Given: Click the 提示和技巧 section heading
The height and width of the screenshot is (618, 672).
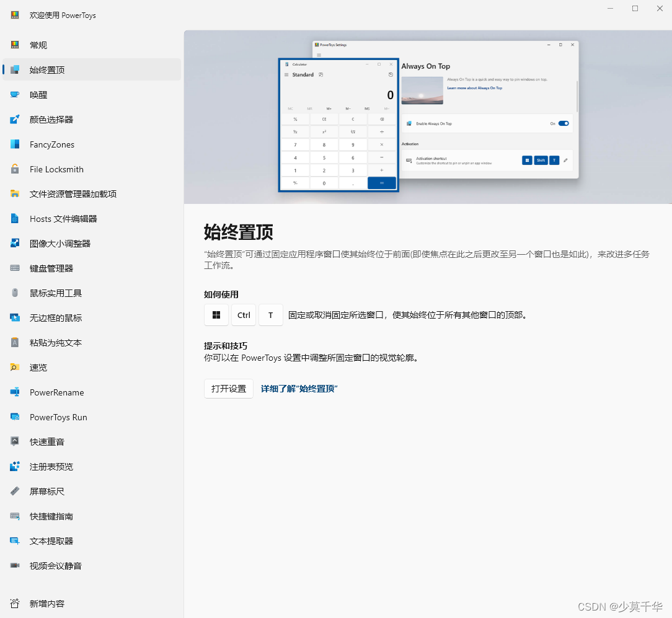Looking at the screenshot, I should (226, 346).
